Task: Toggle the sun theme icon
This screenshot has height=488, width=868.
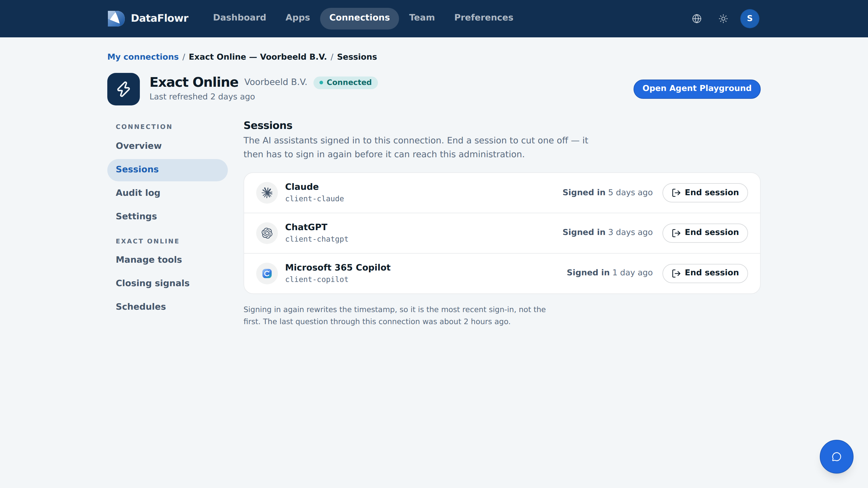Action: tap(723, 18)
